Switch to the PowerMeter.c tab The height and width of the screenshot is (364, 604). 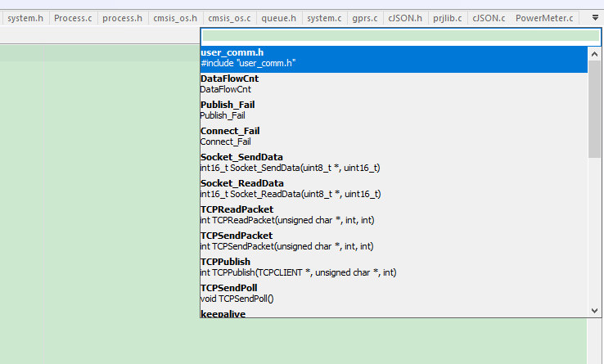(544, 18)
